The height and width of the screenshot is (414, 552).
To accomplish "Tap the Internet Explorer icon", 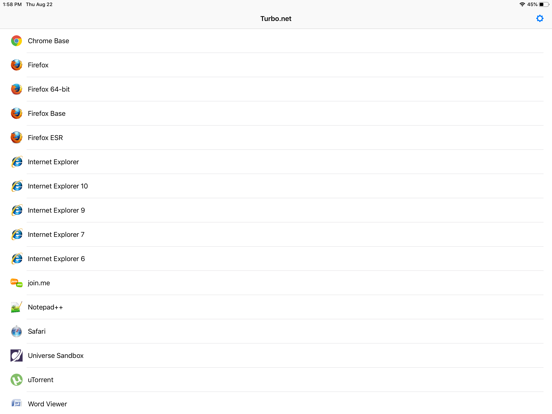I will (17, 162).
